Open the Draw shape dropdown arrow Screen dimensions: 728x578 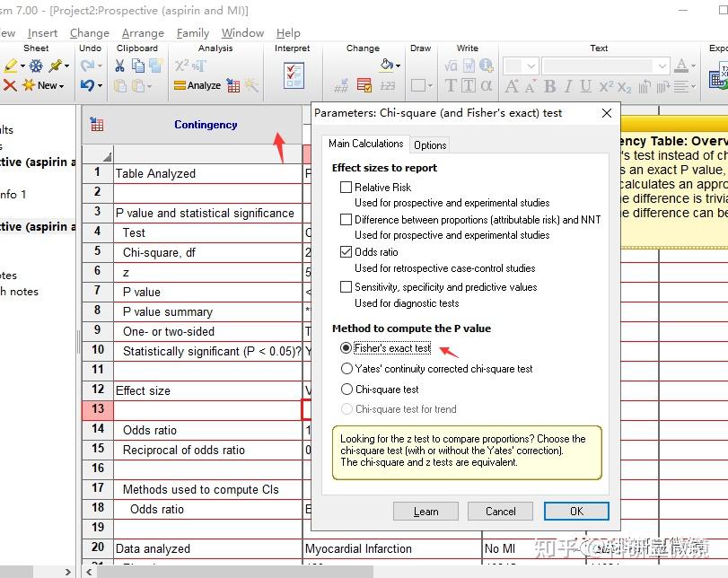click(x=430, y=86)
